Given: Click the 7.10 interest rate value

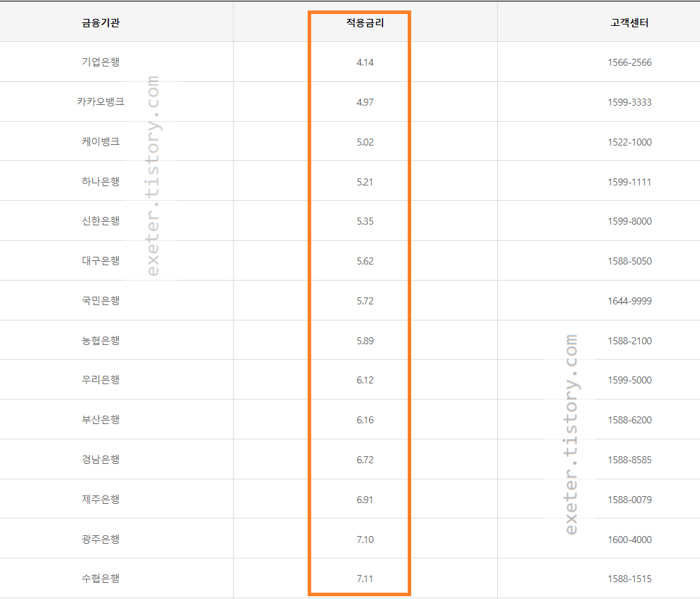Looking at the screenshot, I should click(365, 539).
